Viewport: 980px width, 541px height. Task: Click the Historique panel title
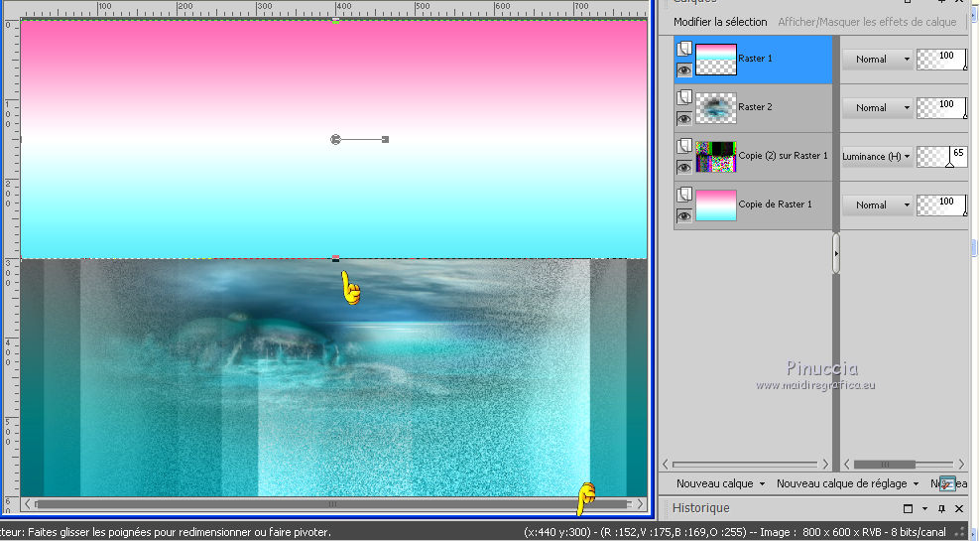pos(700,508)
